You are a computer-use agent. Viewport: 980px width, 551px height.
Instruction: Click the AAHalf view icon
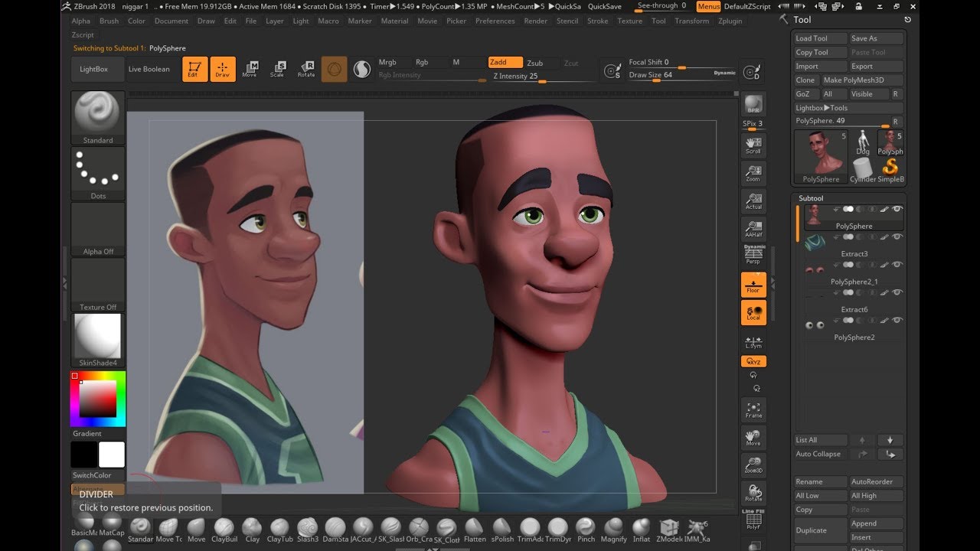pyautogui.click(x=753, y=228)
